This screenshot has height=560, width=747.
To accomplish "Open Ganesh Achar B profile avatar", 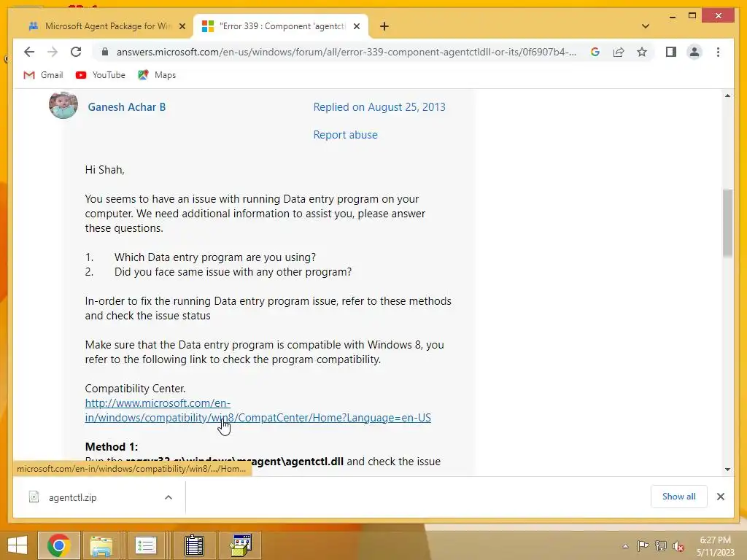I will (x=63, y=105).
